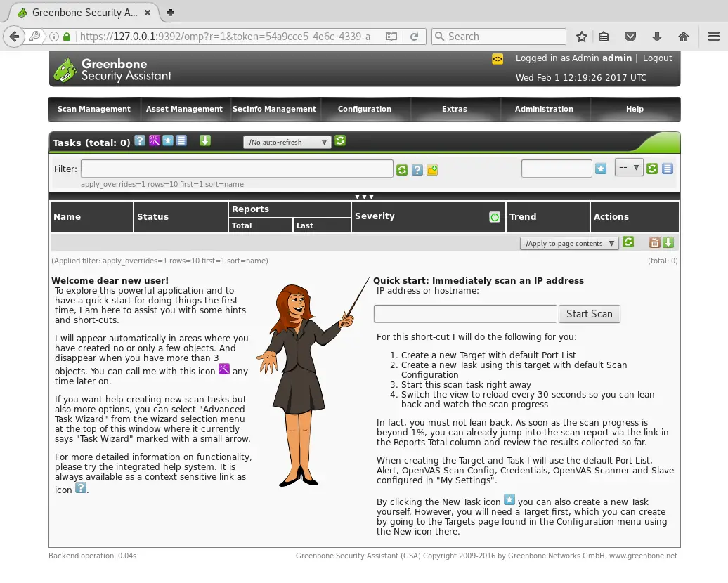Click the browser home icon

point(684,37)
